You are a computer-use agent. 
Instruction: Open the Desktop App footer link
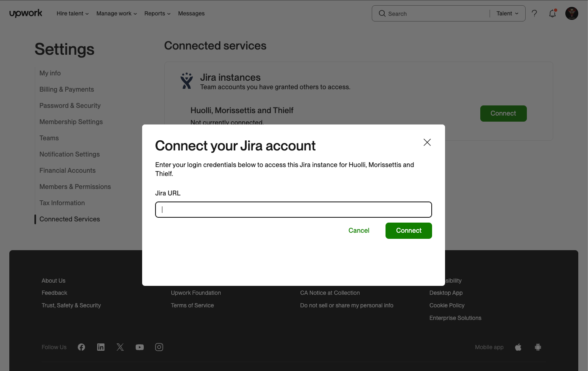(x=446, y=293)
